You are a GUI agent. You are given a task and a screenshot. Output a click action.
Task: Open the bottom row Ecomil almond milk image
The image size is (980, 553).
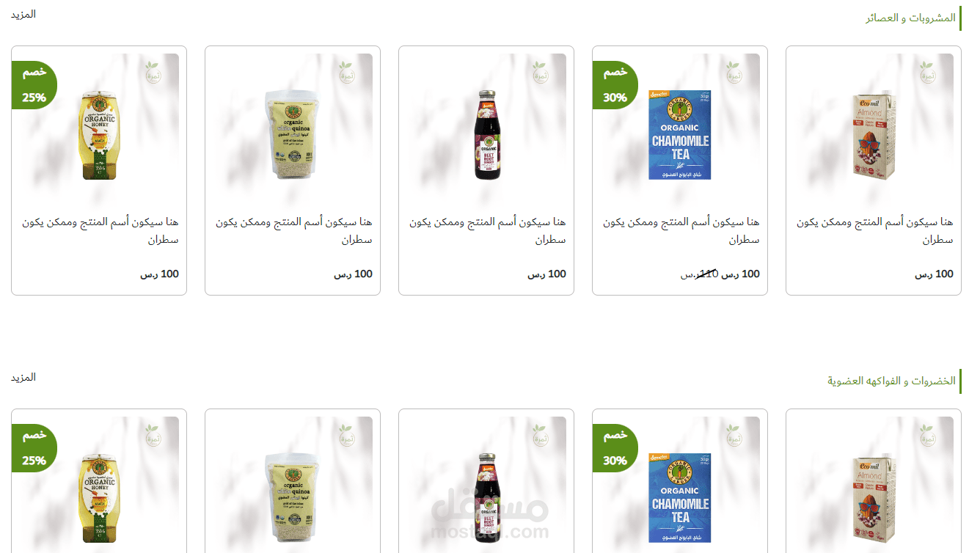pyautogui.click(x=874, y=499)
